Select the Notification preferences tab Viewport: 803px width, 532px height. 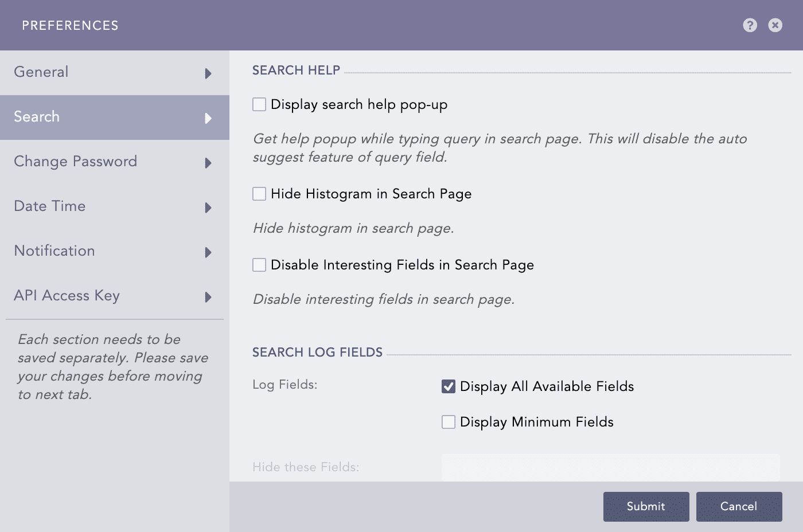(54, 252)
